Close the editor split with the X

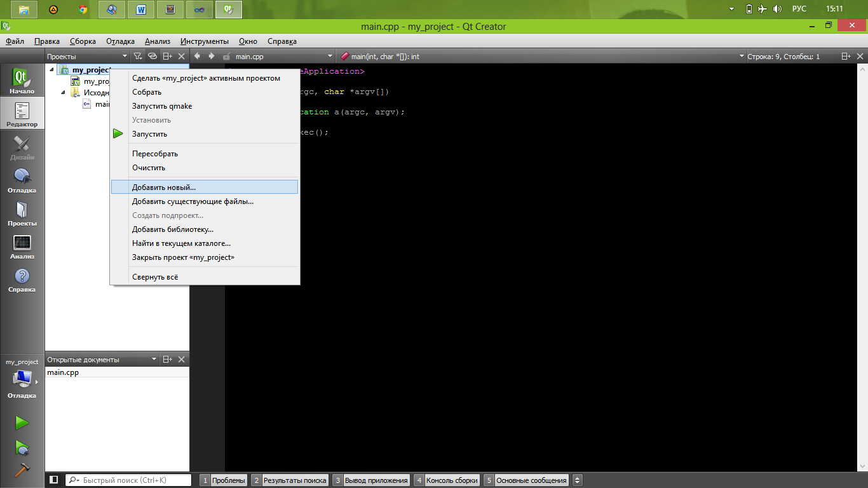click(860, 57)
